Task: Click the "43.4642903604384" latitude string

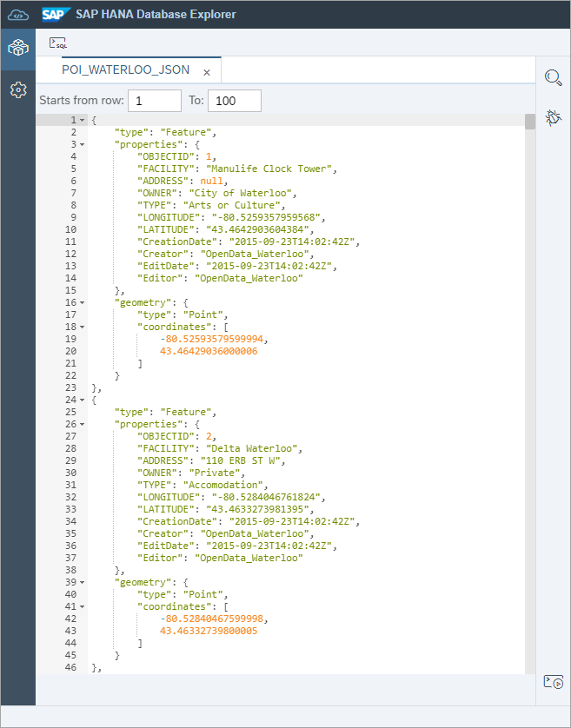Action: point(257,229)
